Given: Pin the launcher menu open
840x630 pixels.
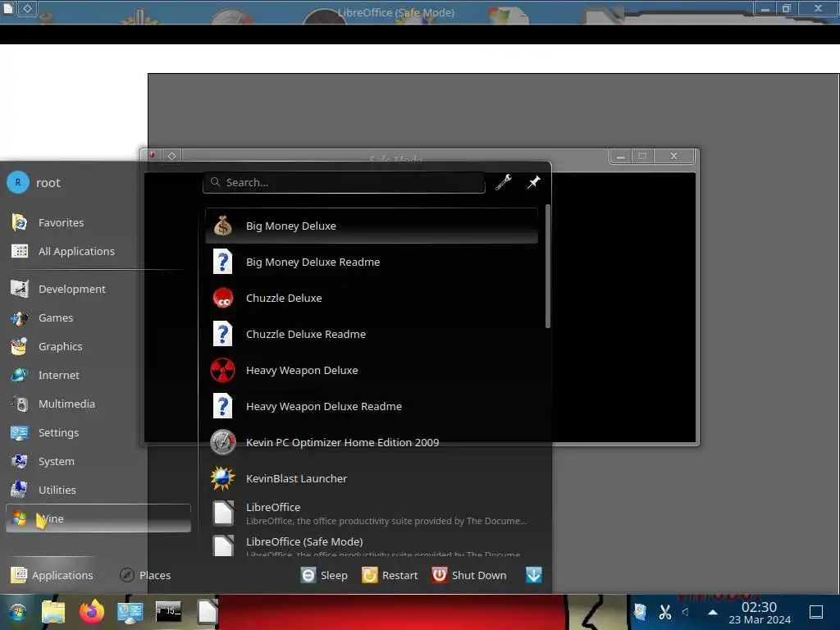Looking at the screenshot, I should (x=533, y=182).
